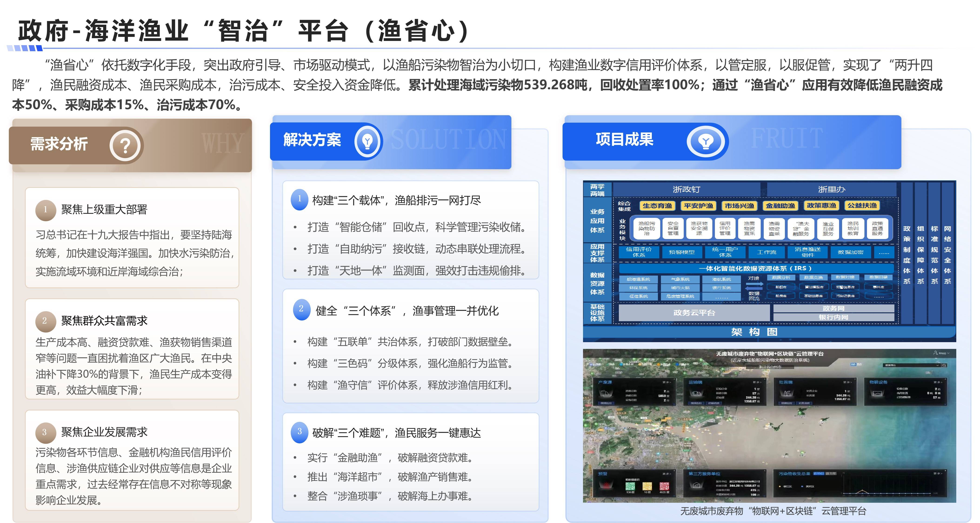
Task: Click the blue number 3 circle beside 破解“三个难题”
Action: pyautogui.click(x=299, y=432)
